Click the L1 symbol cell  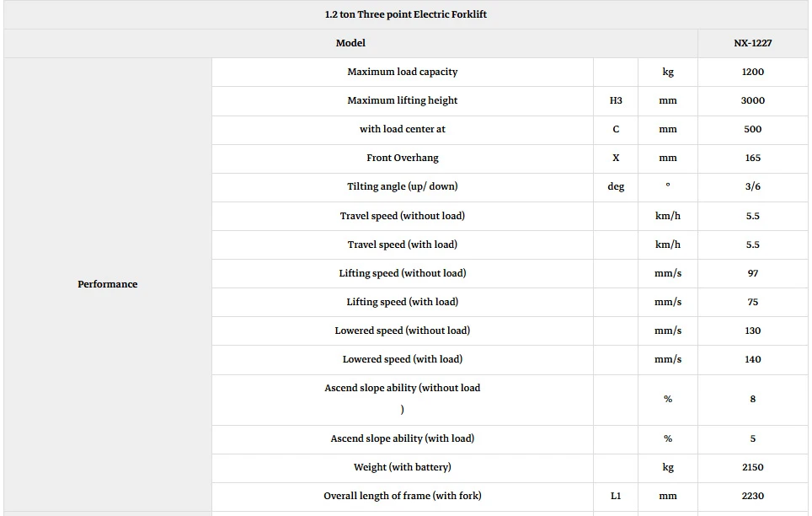(x=616, y=496)
